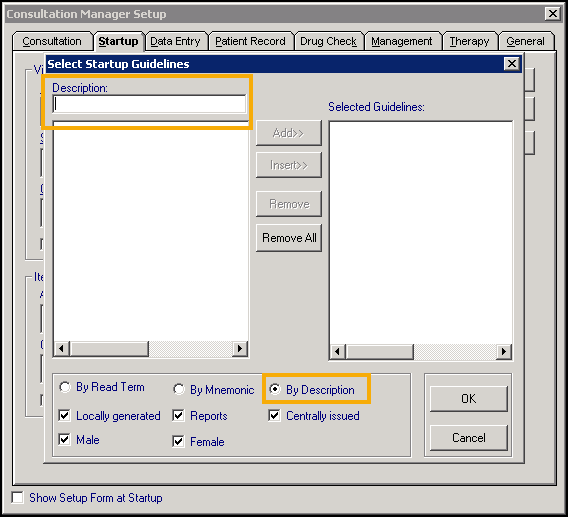Enable Show Setup Form at Startup
This screenshot has width=568, height=517.
(17, 497)
